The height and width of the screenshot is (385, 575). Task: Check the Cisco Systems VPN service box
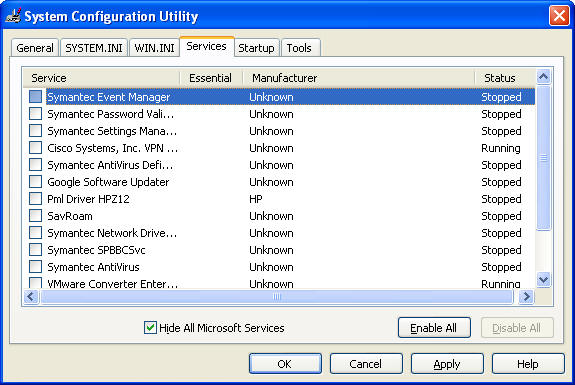coord(36,148)
